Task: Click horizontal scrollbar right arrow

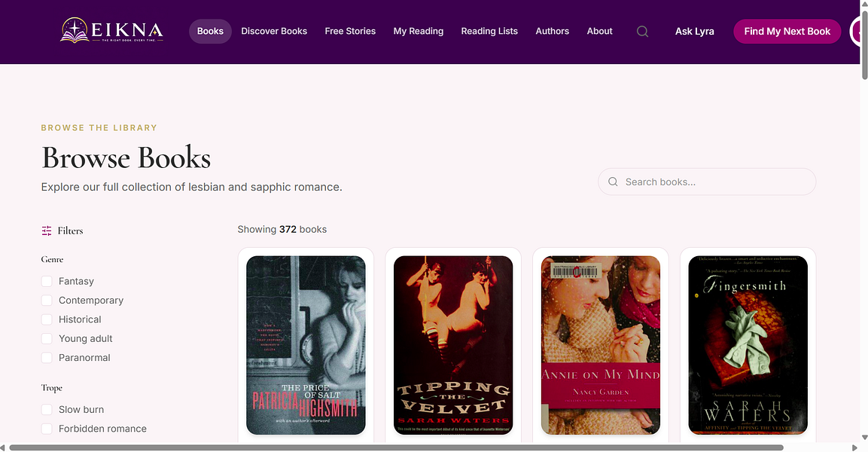Action: [x=854, y=447]
